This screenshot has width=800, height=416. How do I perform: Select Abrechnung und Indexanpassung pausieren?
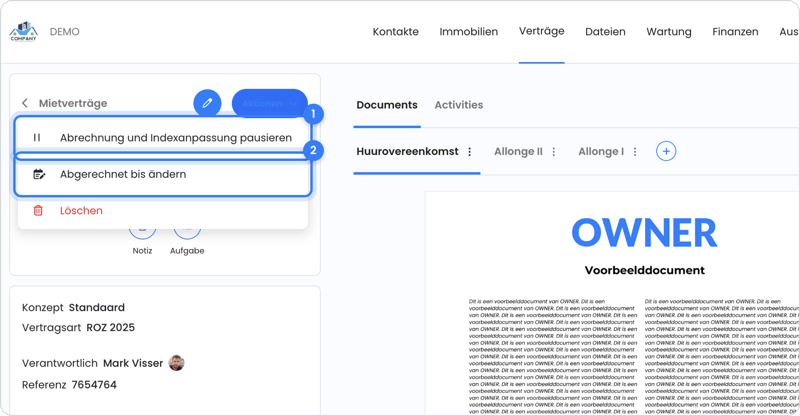pos(163,137)
